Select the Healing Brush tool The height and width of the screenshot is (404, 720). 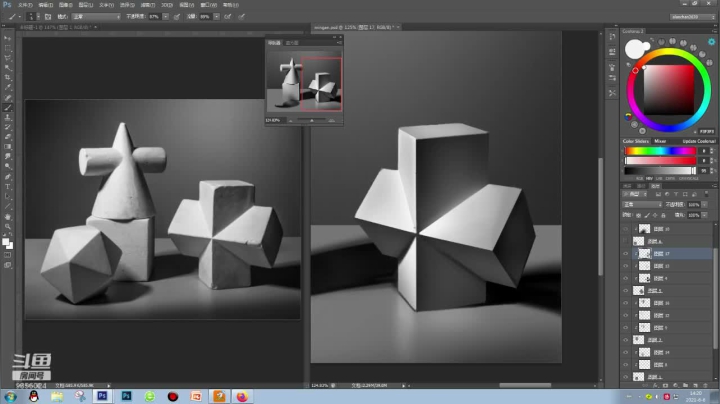(x=8, y=97)
